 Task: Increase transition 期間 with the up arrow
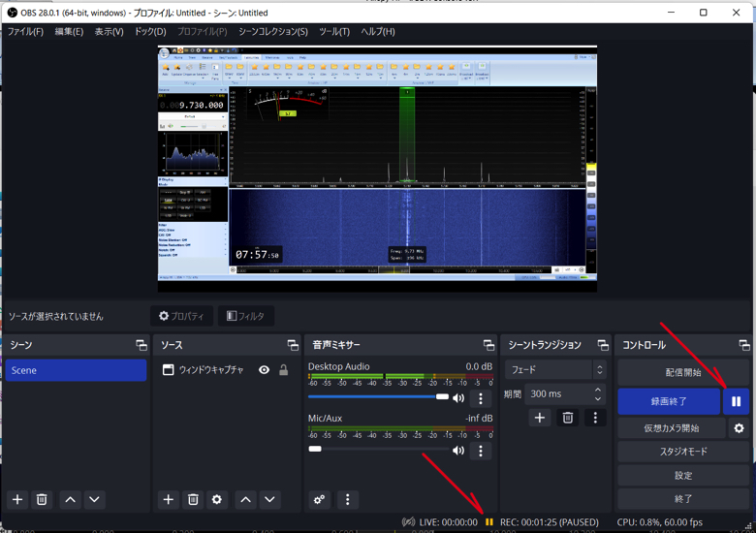(x=598, y=390)
